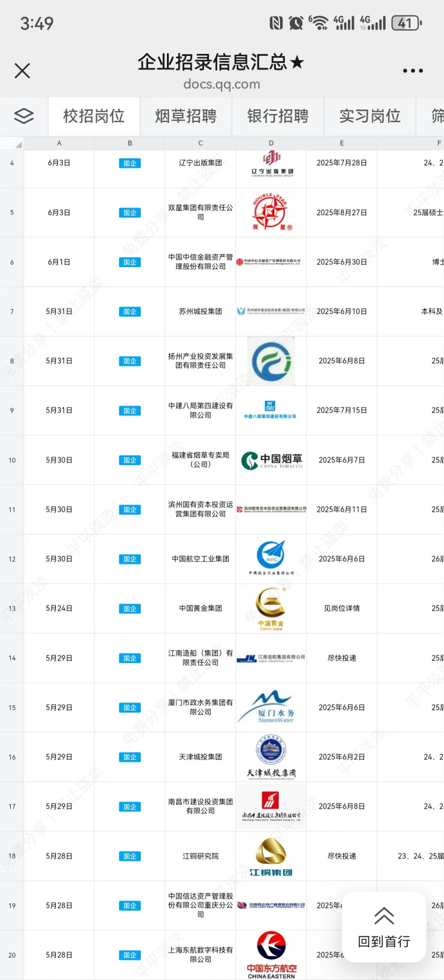Select the 福建省烟草专卖局 cell

coord(201,460)
